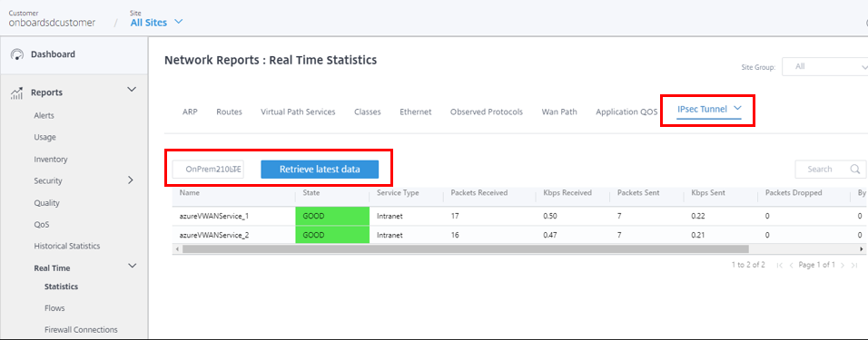This screenshot has width=868, height=340.
Task: Jump to first page arrow
Action: click(x=780, y=266)
